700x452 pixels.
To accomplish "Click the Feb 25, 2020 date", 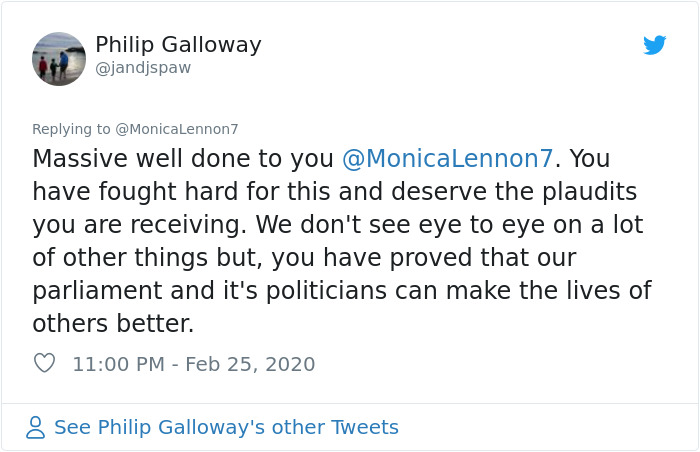I will tap(250, 364).
